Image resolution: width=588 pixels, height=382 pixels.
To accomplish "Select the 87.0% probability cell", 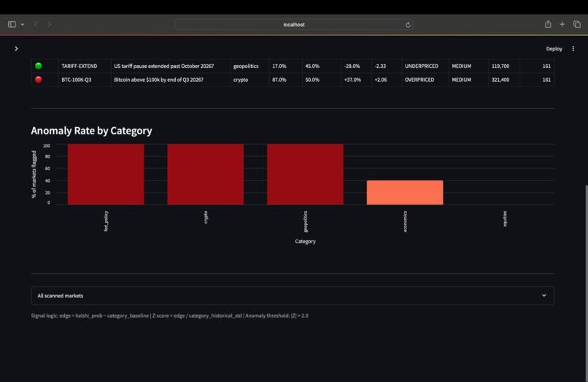I will tap(285, 80).
